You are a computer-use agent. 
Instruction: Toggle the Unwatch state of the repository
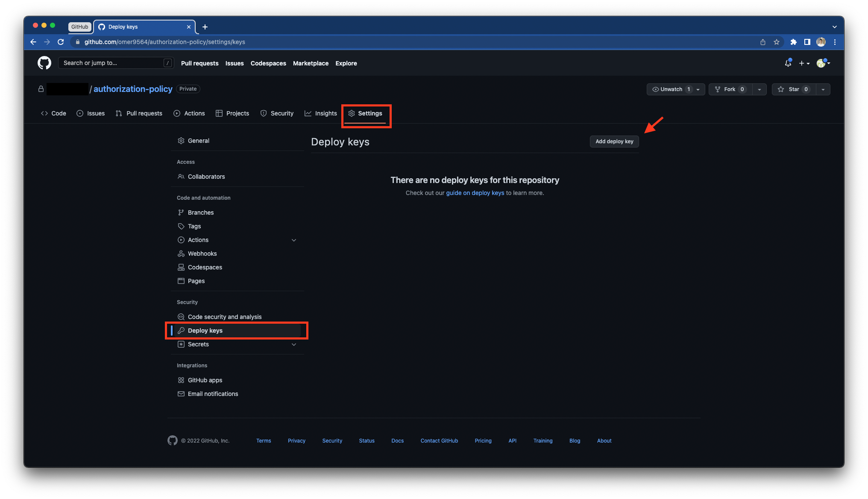672,89
